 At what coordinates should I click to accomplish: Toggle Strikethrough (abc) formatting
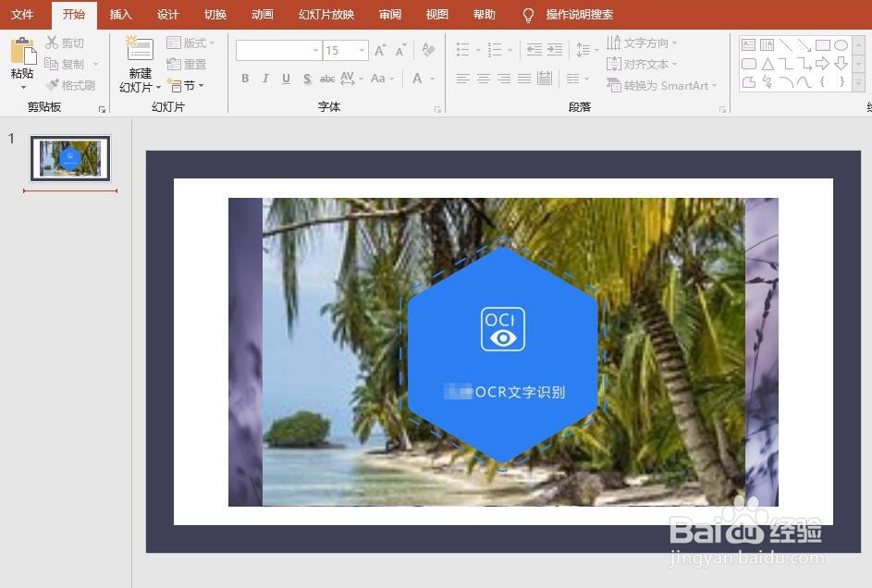(x=327, y=79)
